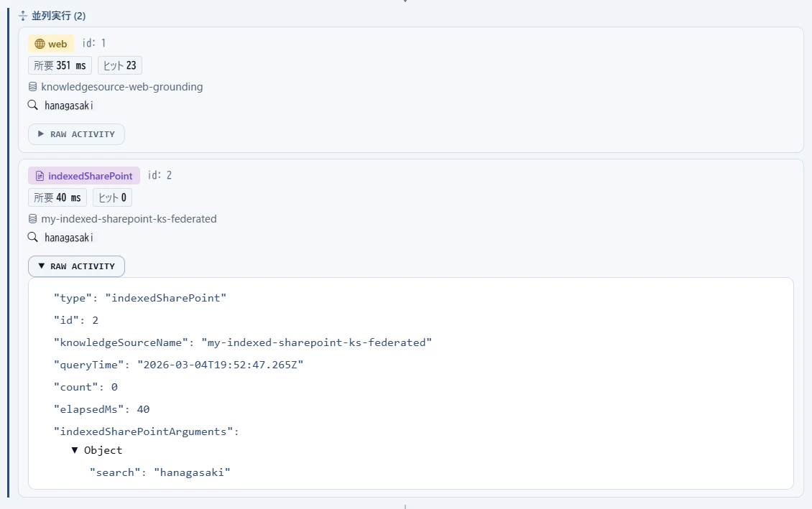Screen dimensions: 812x509
Task: Click the "knowledgeSourceName" JSON line
Action: pos(243,342)
